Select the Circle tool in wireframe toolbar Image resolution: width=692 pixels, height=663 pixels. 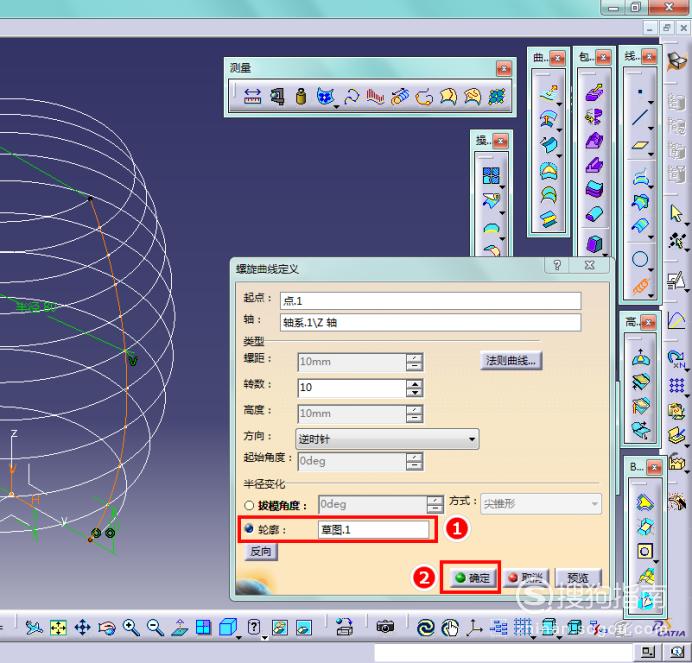pos(640,259)
